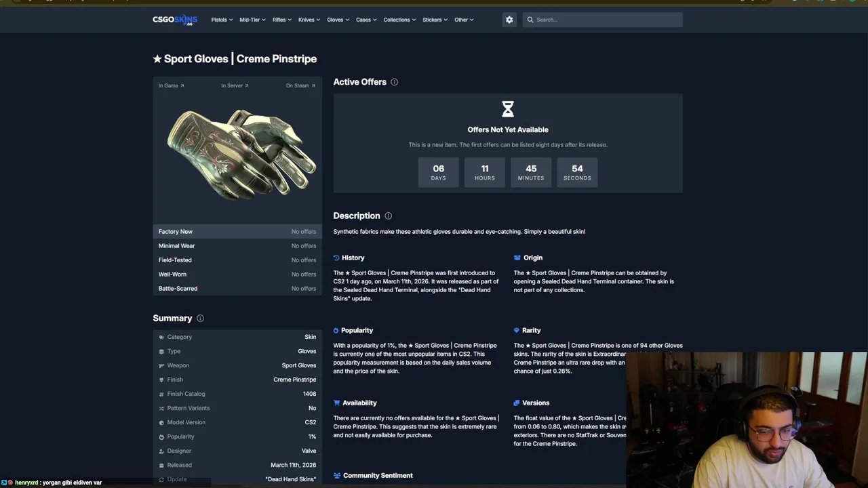Click the Released row calendar icon
The height and width of the screenshot is (488, 868).
point(161,465)
